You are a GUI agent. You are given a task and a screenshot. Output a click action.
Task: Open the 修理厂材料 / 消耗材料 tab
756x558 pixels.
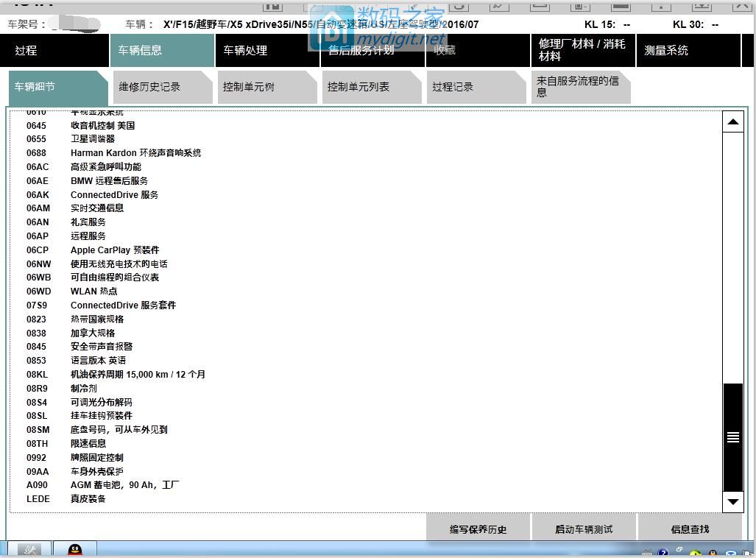(x=582, y=50)
